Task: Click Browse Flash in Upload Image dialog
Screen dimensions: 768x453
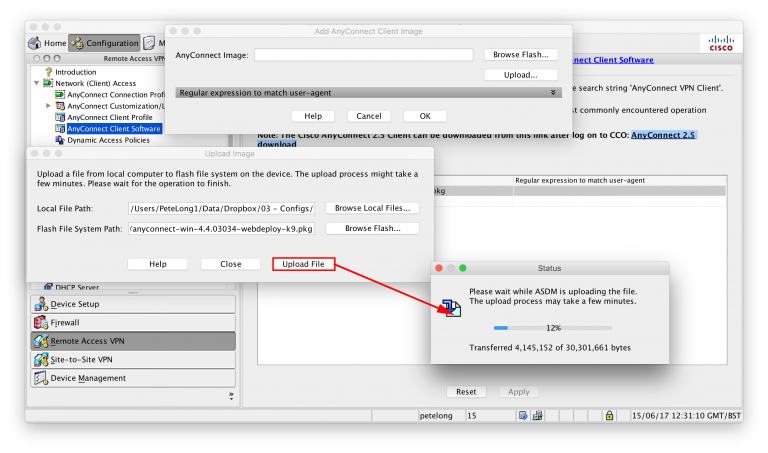Action: pyautogui.click(x=372, y=228)
